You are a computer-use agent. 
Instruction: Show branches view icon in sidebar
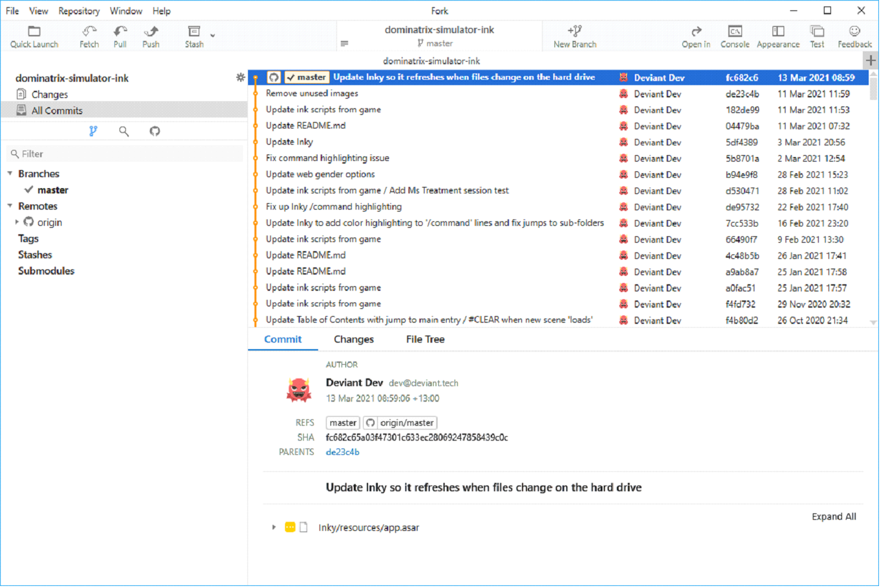[93, 131]
